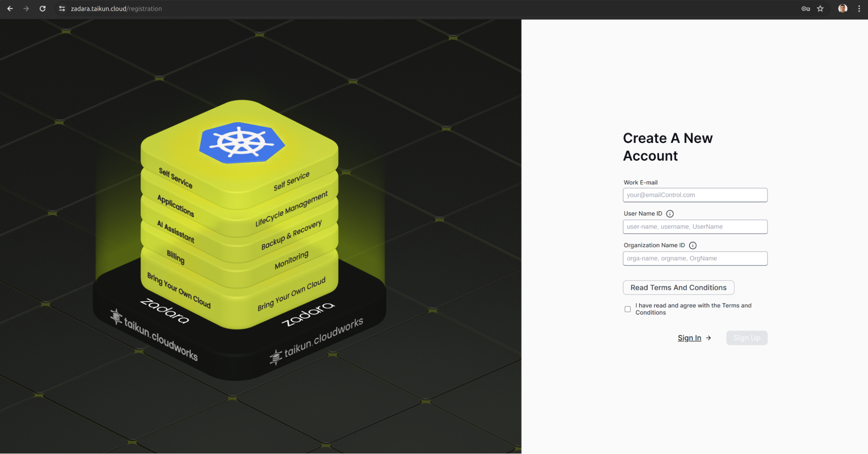Click the browser forward arrow
This screenshot has width=868, height=454.
click(26, 9)
